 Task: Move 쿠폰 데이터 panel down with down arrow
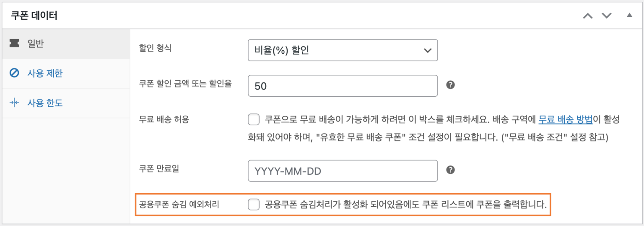point(607,16)
